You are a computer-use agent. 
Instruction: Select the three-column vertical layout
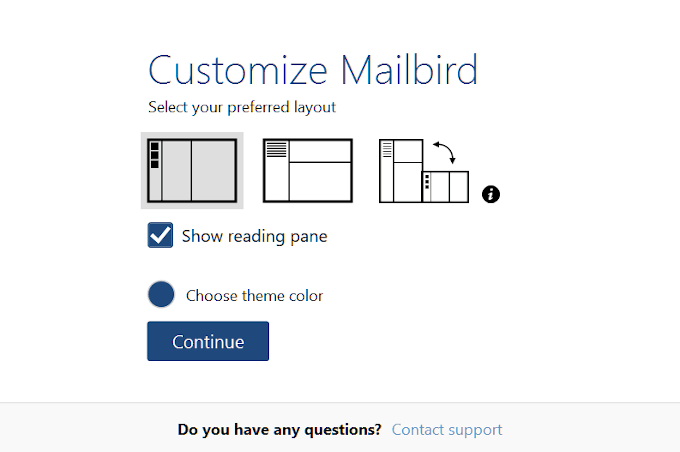point(192,170)
